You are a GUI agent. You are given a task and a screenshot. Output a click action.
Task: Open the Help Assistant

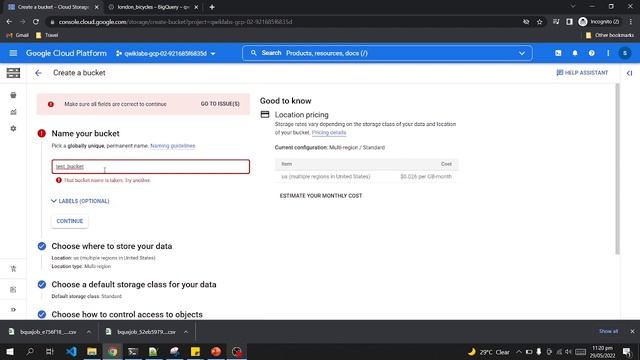(x=582, y=73)
